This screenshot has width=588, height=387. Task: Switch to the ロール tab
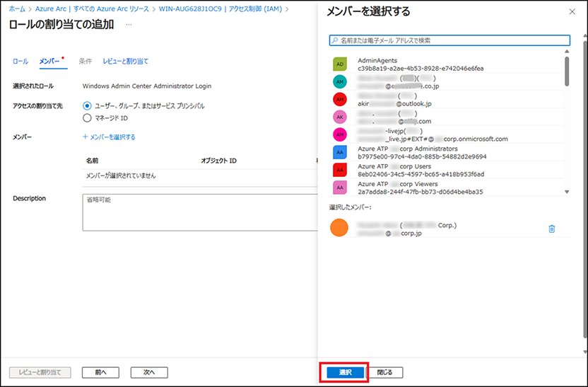coord(20,61)
